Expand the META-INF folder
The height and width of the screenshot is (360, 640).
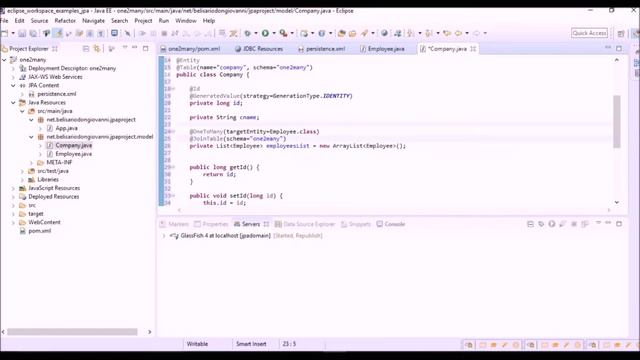[x=31, y=162]
